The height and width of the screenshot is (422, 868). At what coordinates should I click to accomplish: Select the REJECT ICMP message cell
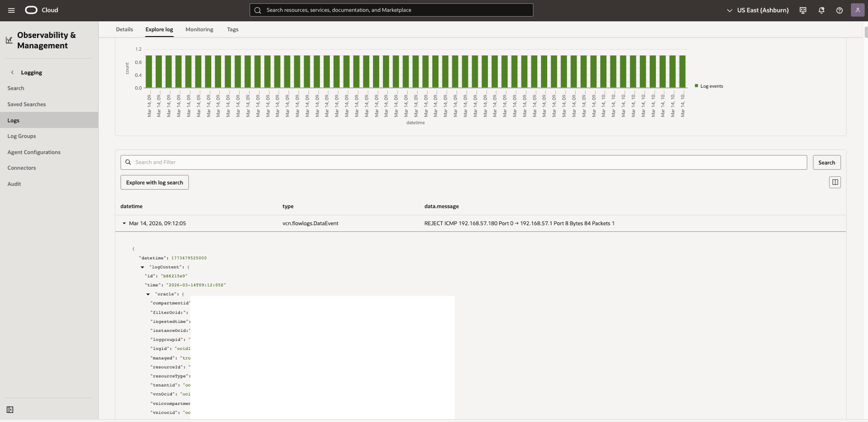coord(519,223)
